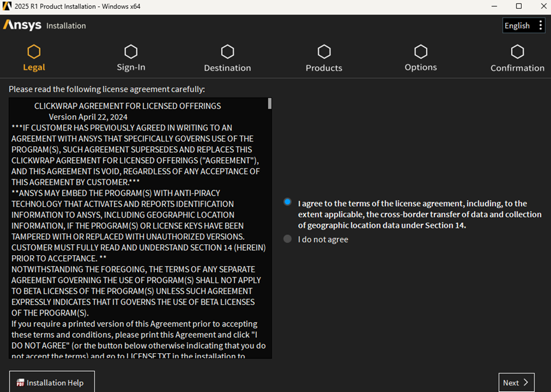Click the CLICKWRAP AGREEMENT heading text
Image resolution: width=551 pixels, height=392 pixels.
(x=127, y=106)
